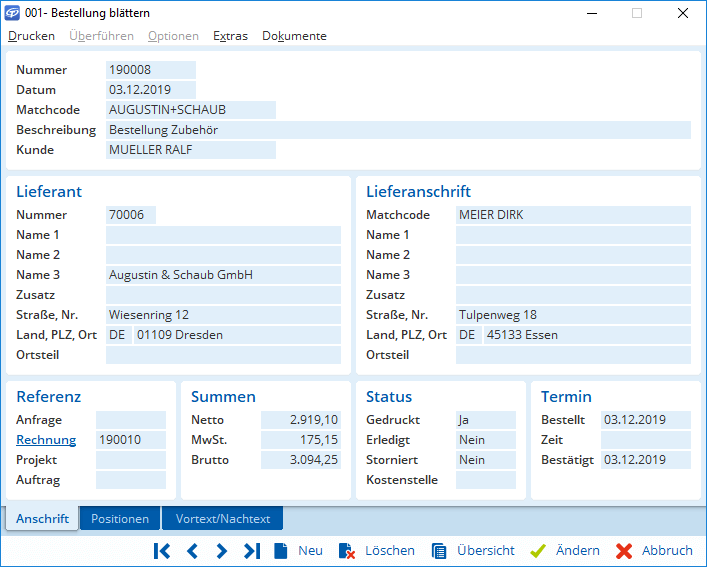Screen dimensions: 707x567
Task: Click the Löschen delete icon
Action: pyautogui.click(x=347, y=551)
